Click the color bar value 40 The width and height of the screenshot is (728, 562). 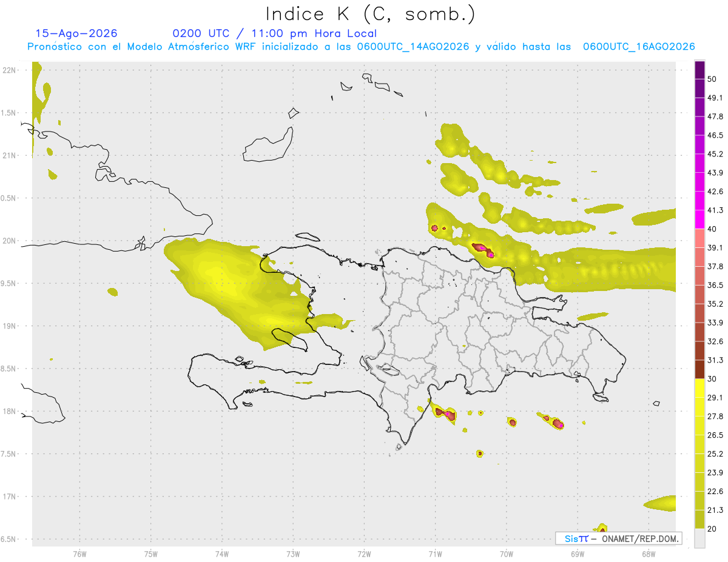713,229
